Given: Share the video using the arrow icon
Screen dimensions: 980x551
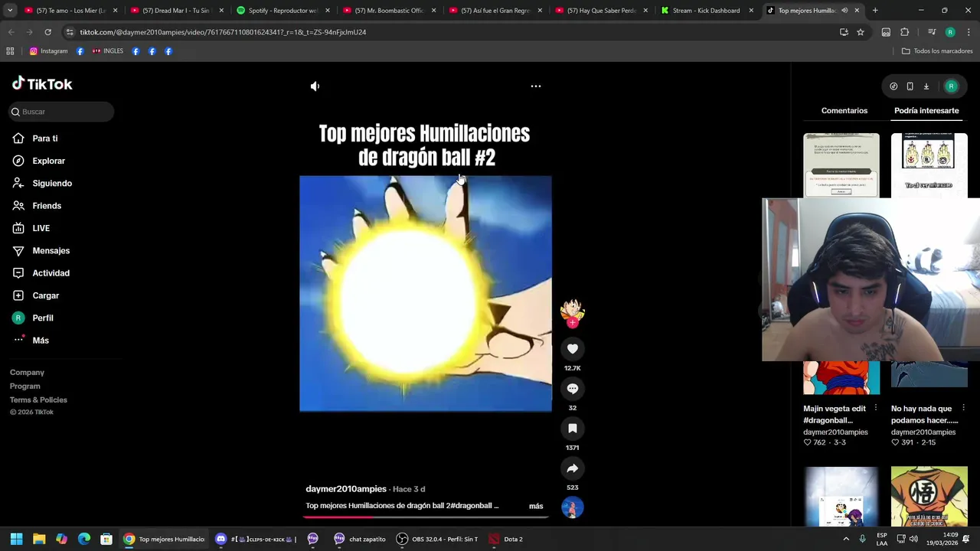Looking at the screenshot, I should 573,468.
